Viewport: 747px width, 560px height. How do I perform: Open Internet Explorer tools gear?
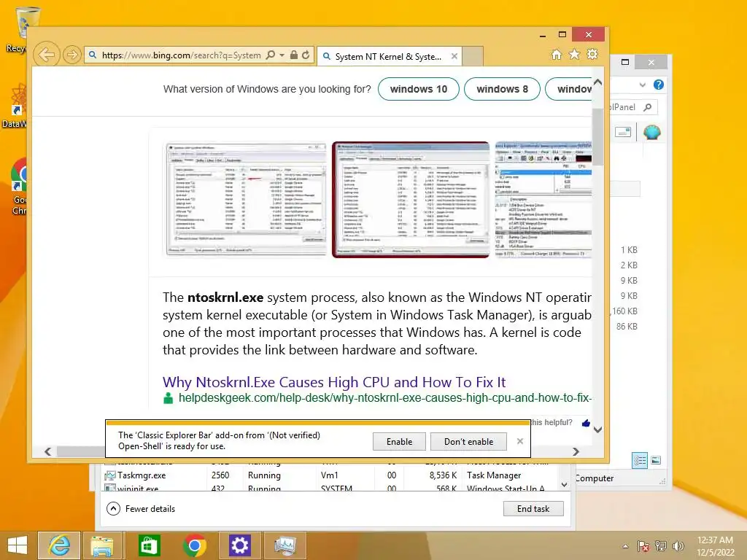click(x=592, y=54)
